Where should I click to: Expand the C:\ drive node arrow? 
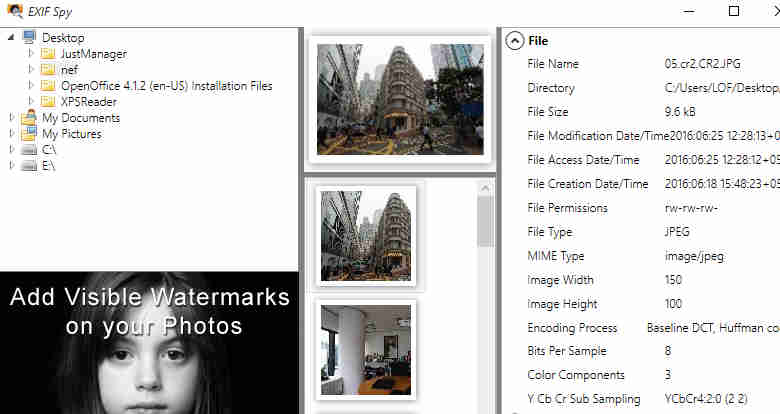[x=12, y=149]
